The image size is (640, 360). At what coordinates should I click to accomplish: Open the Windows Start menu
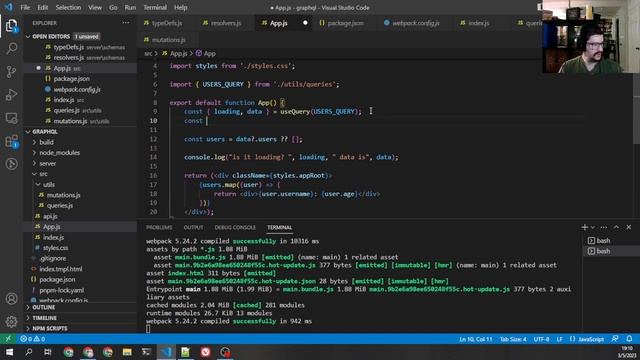(x=9, y=352)
